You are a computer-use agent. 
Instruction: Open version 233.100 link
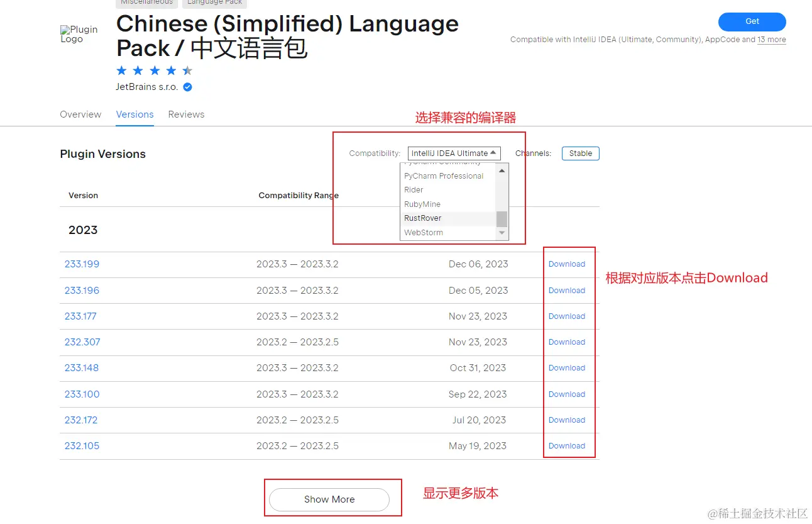(x=82, y=394)
